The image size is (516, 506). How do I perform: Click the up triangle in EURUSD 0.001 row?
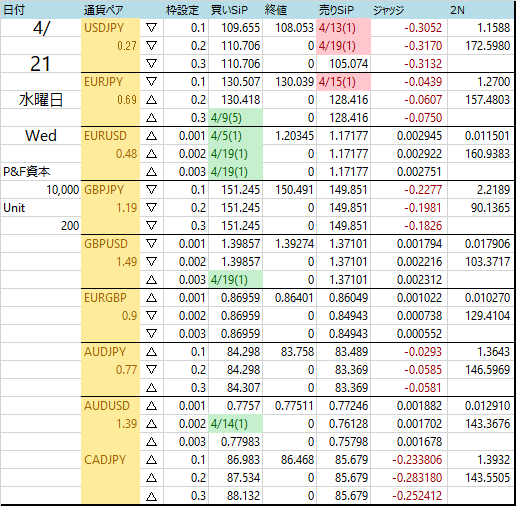click(152, 136)
